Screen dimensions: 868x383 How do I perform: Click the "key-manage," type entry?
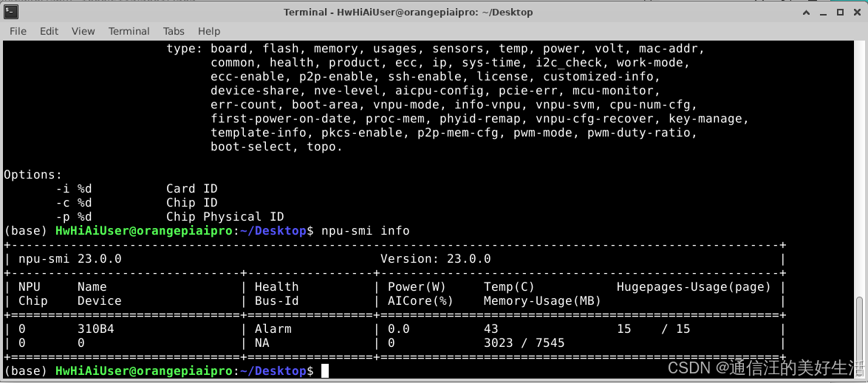click(708, 118)
